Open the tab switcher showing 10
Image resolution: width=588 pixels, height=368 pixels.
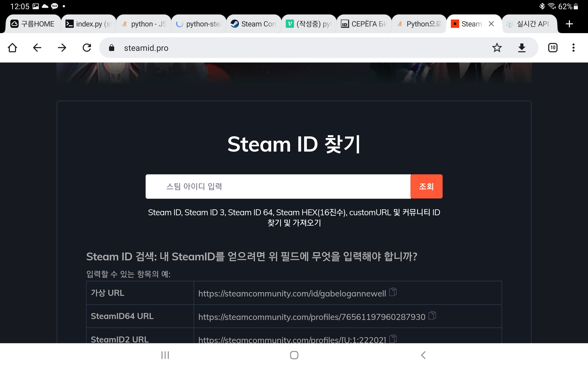pyautogui.click(x=553, y=48)
